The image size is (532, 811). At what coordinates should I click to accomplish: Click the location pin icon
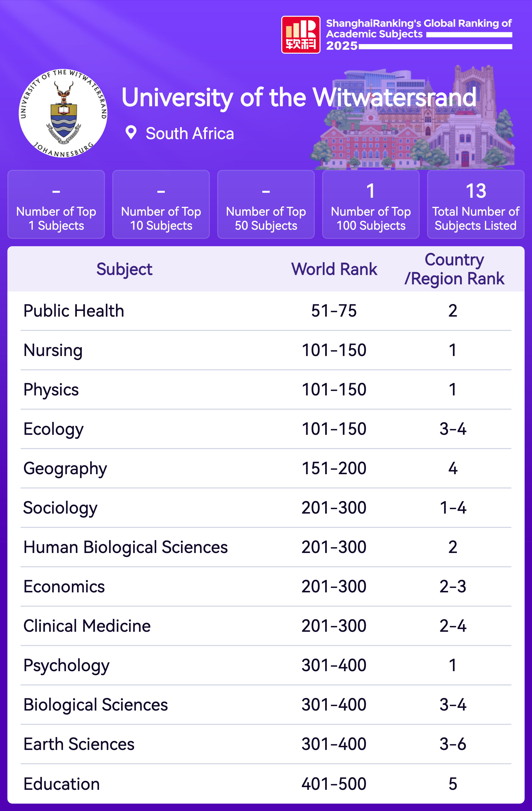click(x=131, y=132)
